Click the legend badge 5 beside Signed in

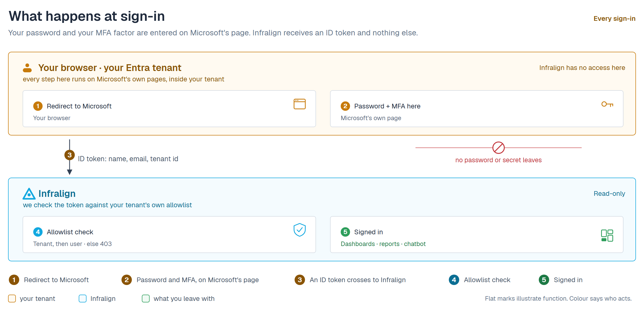tap(544, 280)
